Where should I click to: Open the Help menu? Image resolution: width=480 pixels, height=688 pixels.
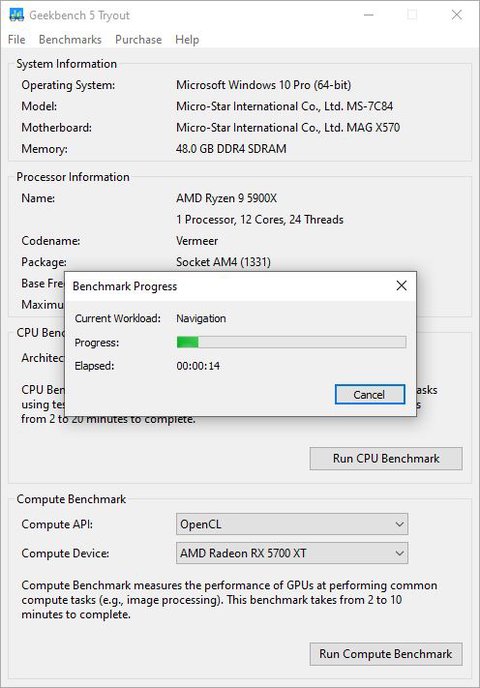point(187,39)
